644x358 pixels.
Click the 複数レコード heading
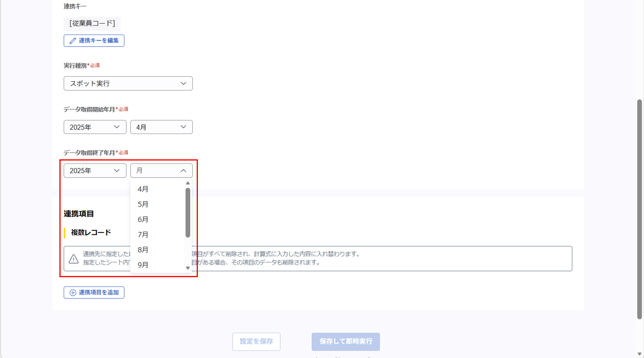[x=91, y=233]
